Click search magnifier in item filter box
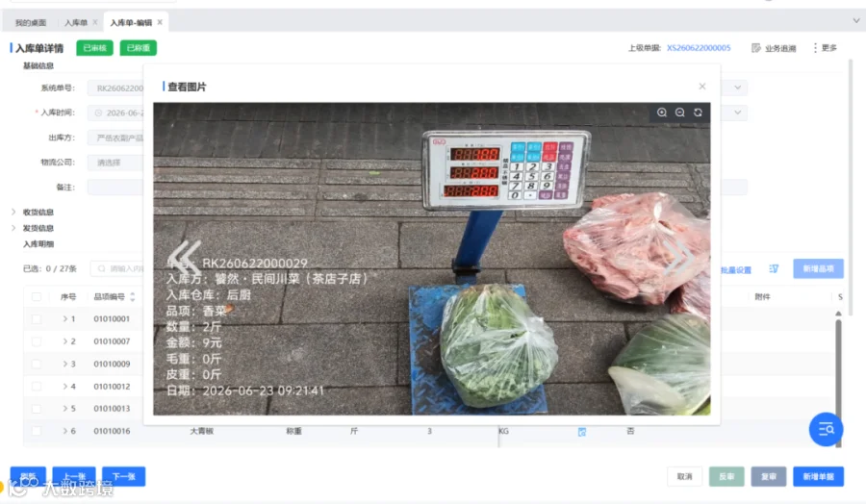 click(x=102, y=269)
